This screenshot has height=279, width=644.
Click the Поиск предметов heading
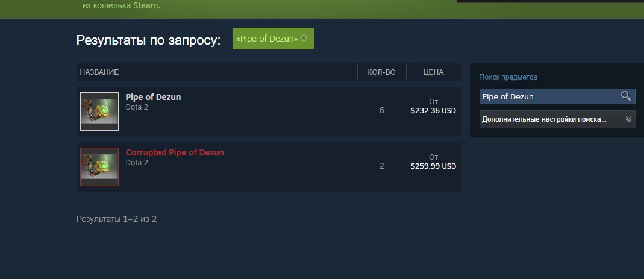[508, 77]
